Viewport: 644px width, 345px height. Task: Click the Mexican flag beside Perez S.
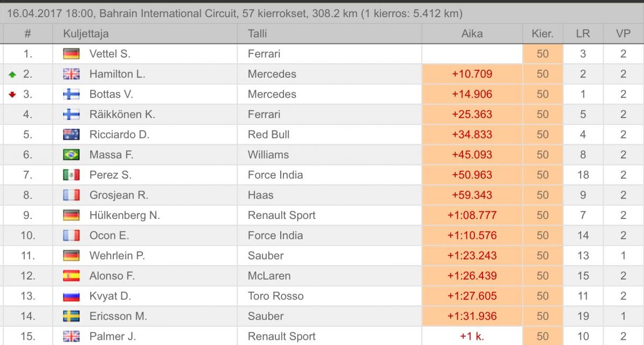71,175
